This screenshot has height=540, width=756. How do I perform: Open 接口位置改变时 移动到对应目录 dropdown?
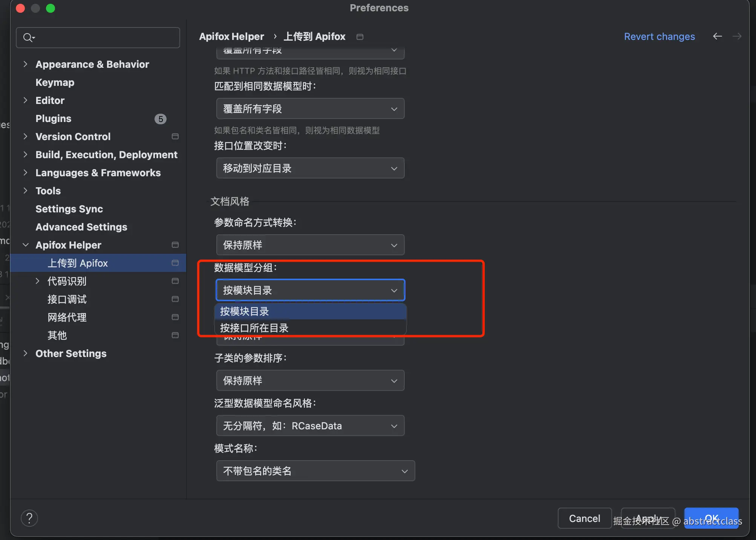click(310, 168)
